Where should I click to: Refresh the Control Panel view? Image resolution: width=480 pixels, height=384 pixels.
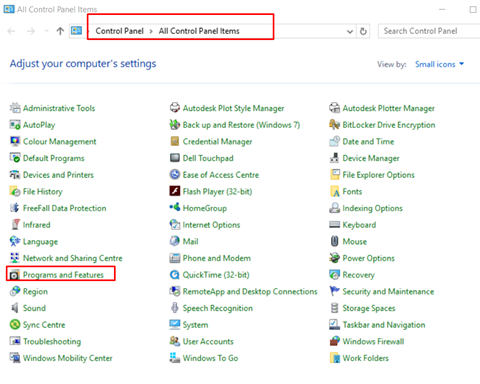tap(363, 31)
